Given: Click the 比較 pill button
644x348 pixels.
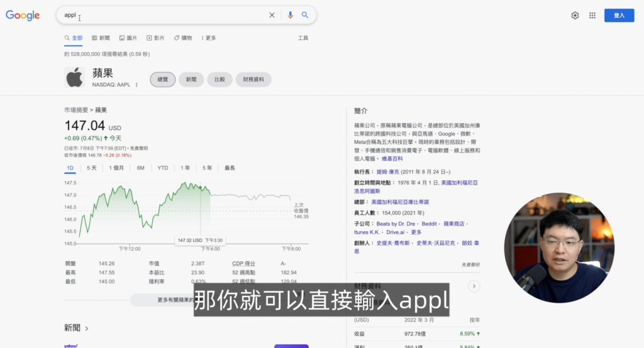Looking at the screenshot, I should click(x=219, y=80).
